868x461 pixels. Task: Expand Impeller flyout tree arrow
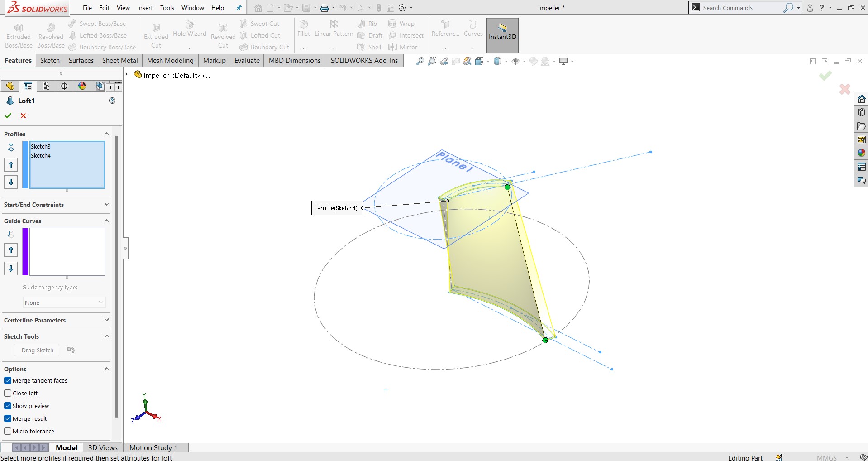[127, 75]
